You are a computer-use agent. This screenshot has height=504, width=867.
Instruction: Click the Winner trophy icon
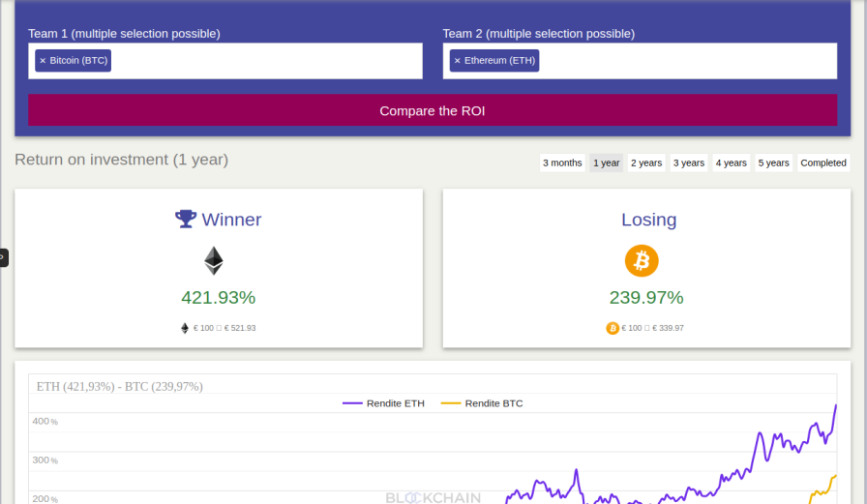point(186,219)
